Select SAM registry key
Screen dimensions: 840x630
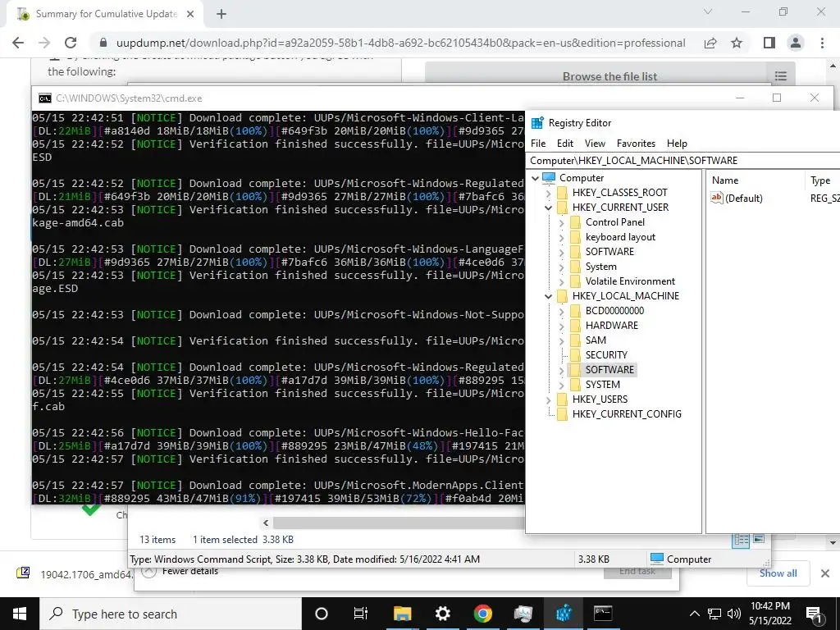pos(596,340)
